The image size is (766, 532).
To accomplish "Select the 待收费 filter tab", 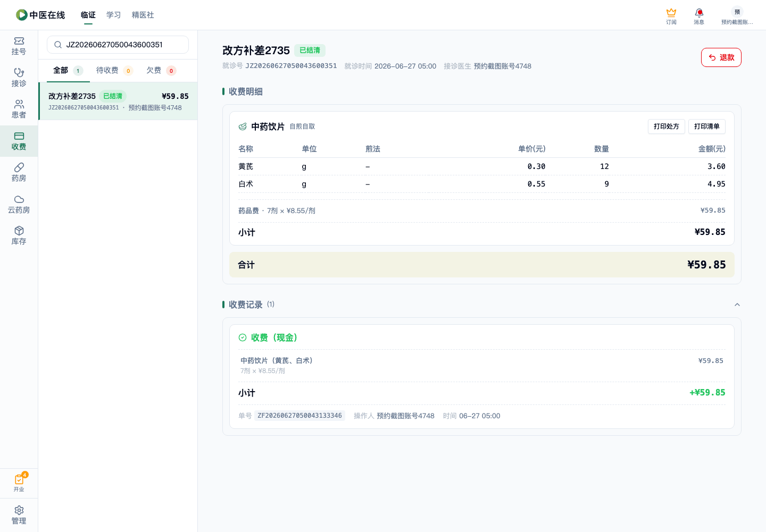I will [114, 70].
